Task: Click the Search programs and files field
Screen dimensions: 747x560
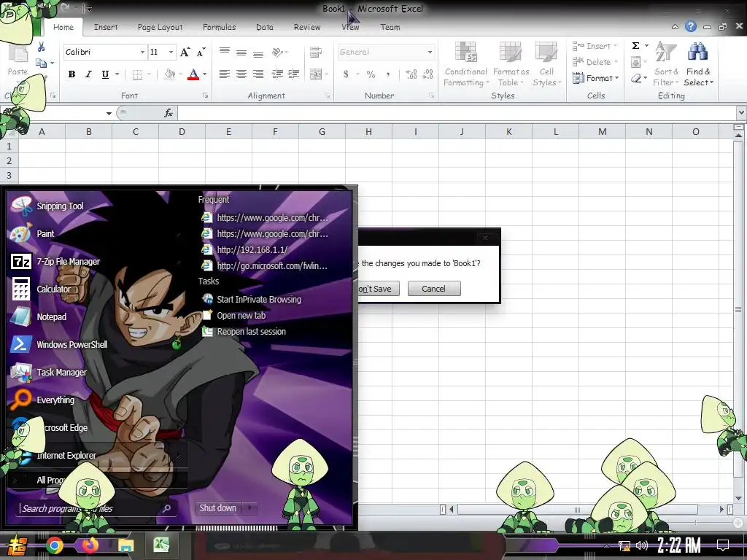Action: click(96, 508)
